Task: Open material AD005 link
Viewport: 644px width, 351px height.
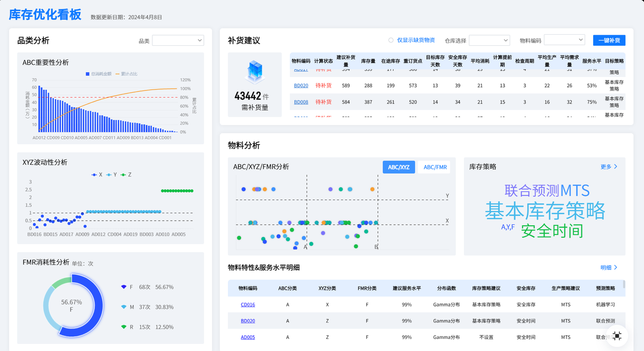Action: click(248, 337)
